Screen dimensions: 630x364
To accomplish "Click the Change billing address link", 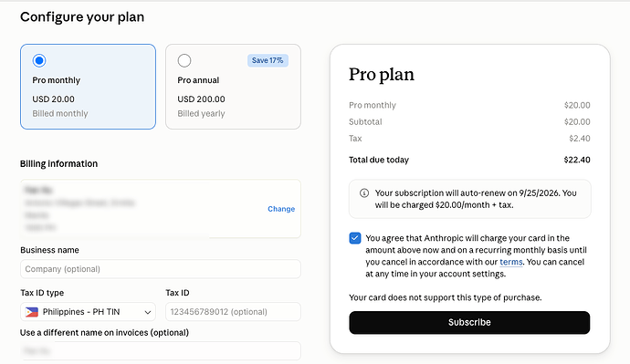I will click(x=281, y=209).
